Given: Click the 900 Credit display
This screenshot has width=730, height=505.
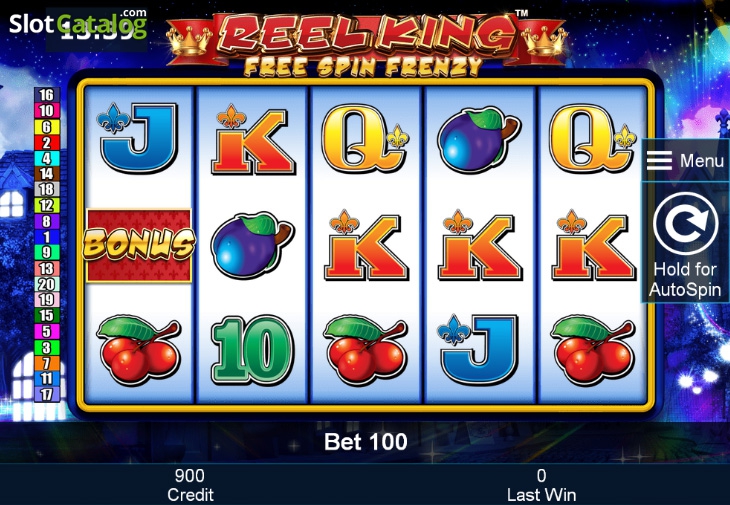Looking at the screenshot, I should point(190,485).
